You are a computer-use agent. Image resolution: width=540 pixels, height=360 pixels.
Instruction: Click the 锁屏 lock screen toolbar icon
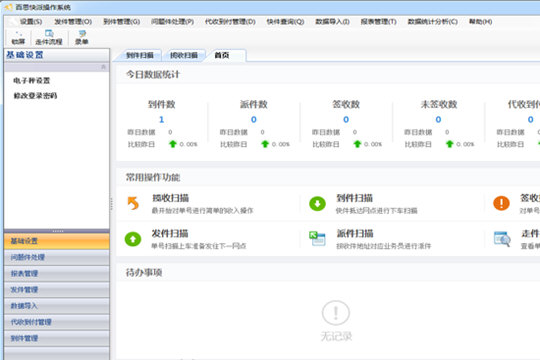click(18, 38)
